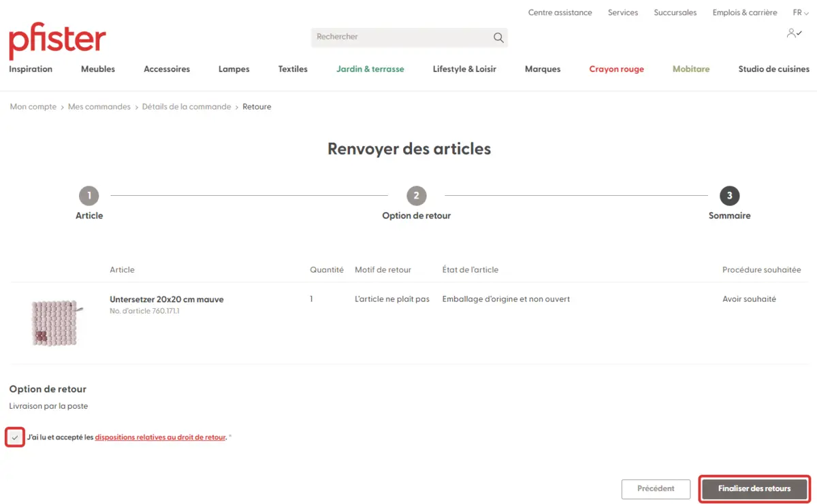Click the pfister logo
This screenshot has height=504, width=817.
click(x=57, y=41)
